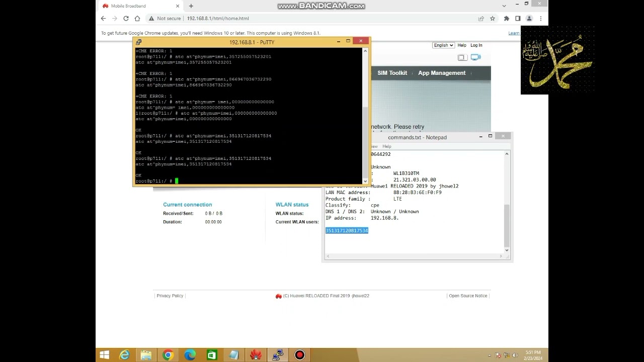Open Windows Store from taskbar
Viewport: 644px width, 362px height.
(x=212, y=355)
